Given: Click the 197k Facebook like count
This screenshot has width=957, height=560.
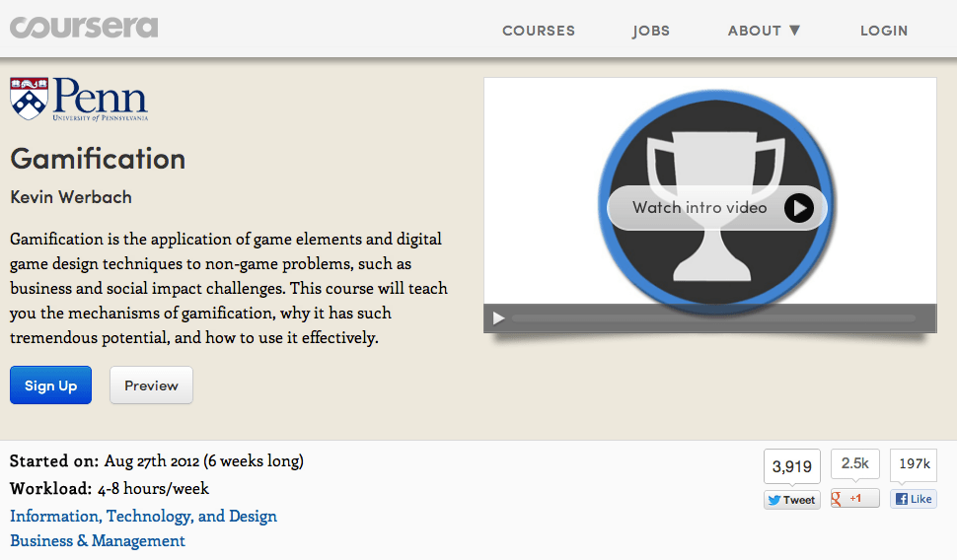Looking at the screenshot, I should pyautogui.click(x=914, y=463).
